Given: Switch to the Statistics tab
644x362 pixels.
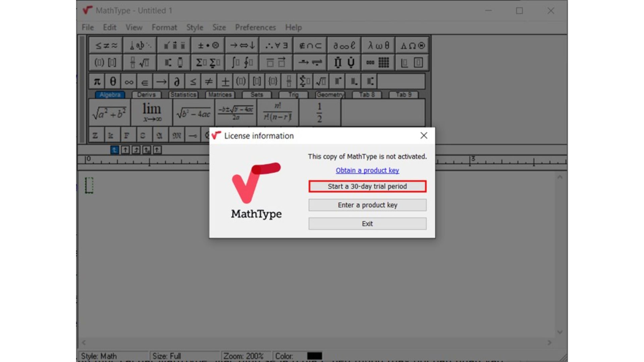Looking at the screenshot, I should tap(183, 95).
